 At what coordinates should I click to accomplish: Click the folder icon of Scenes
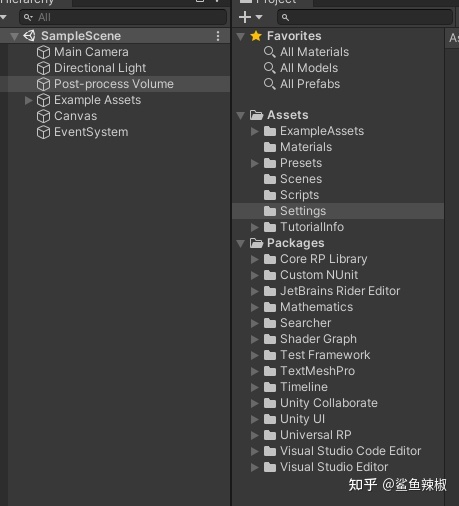(270, 179)
